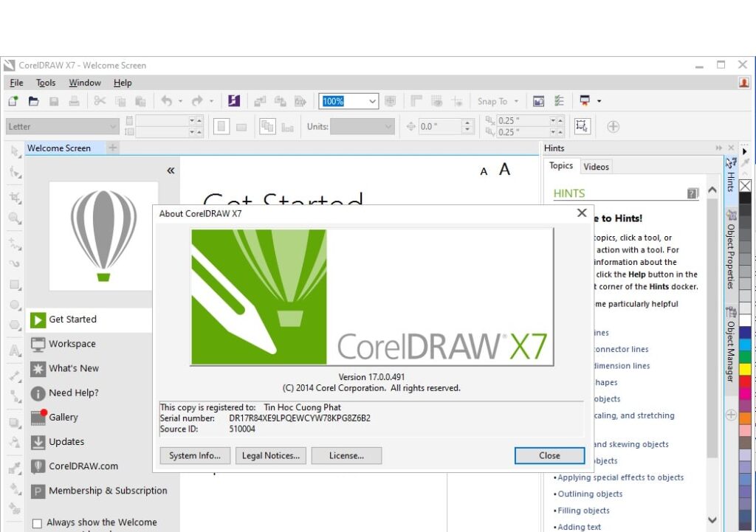Click the Save disk icon

click(53, 101)
